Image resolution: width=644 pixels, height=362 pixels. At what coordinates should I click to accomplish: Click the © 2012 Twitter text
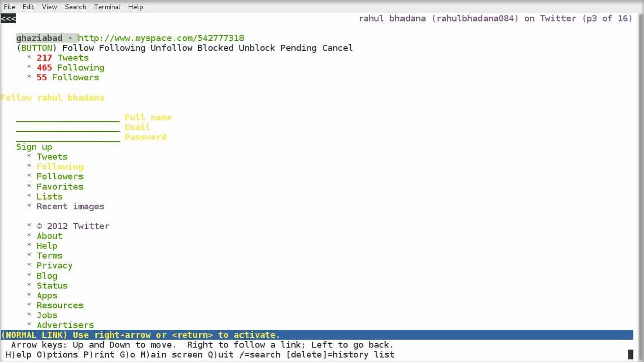pos(72,226)
